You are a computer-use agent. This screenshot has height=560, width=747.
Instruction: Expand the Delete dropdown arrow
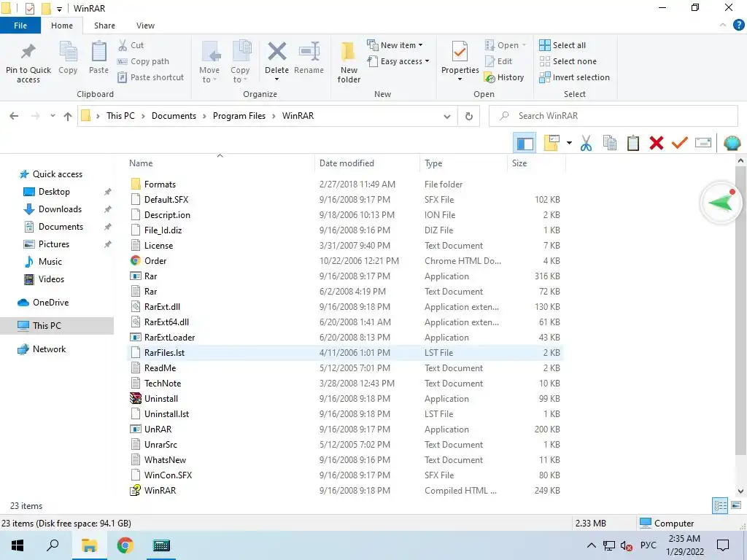point(276,79)
